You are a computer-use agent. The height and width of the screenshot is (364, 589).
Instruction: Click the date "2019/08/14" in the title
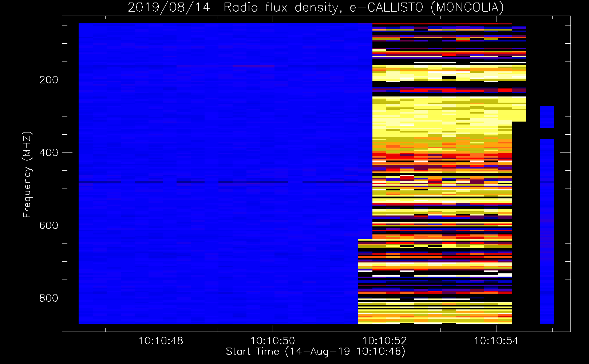pos(169,7)
